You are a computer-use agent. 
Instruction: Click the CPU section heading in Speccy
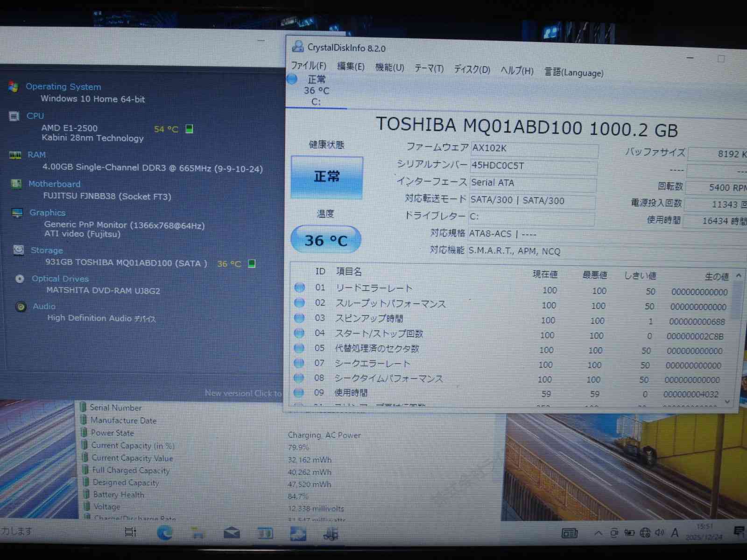click(x=35, y=116)
